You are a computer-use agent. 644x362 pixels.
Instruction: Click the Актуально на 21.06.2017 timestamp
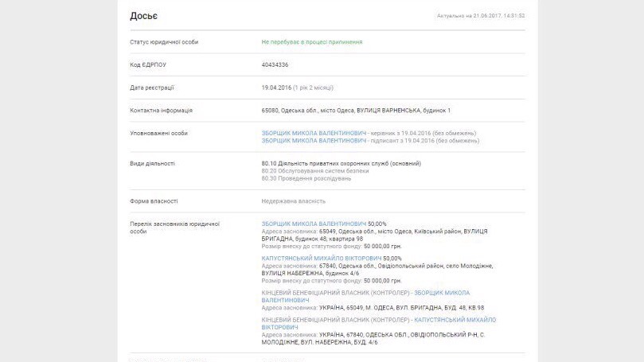point(481,16)
